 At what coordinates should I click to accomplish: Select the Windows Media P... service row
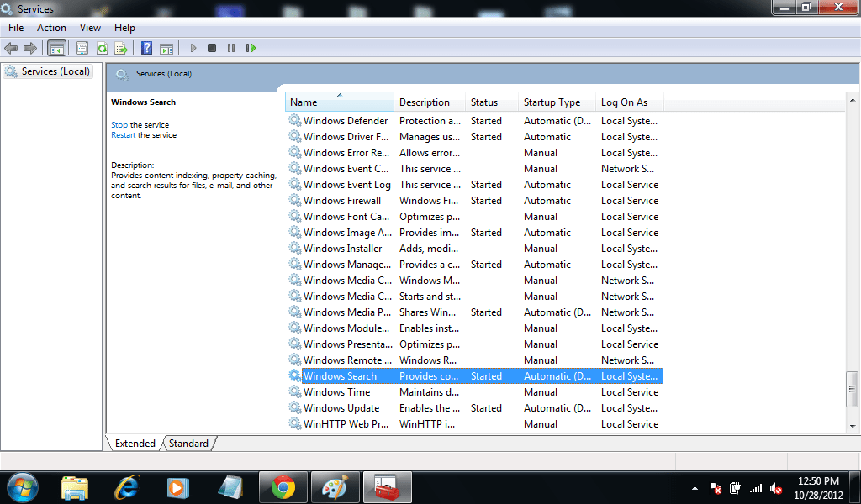pos(474,312)
